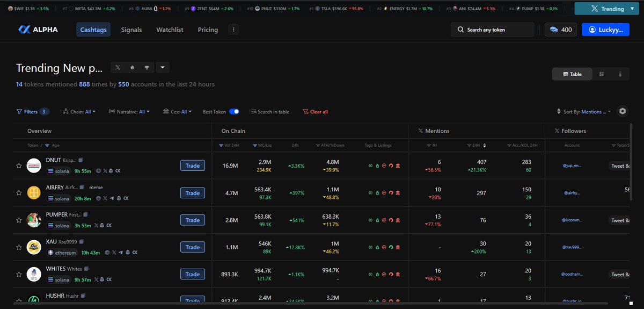Copy the DNUT contract address
Screen dimensions: 644x309
[x=80, y=160]
